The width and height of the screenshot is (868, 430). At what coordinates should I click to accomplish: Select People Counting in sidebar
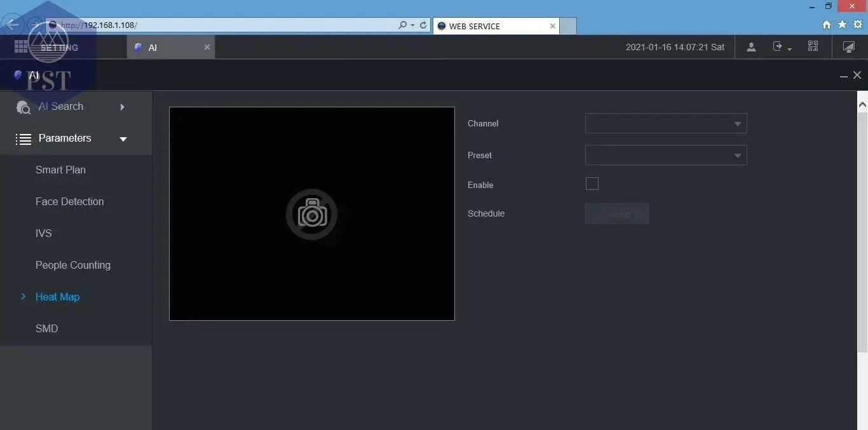point(72,265)
